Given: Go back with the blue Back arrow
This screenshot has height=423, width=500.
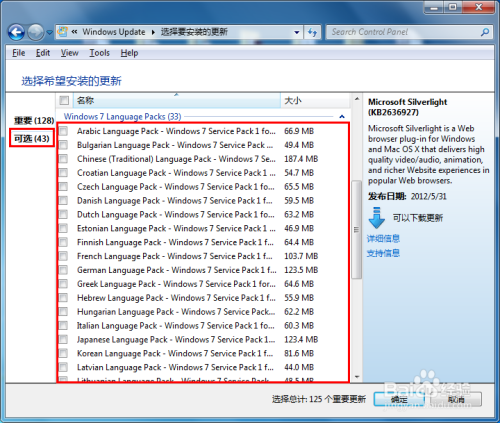Looking at the screenshot, I should [x=16, y=32].
